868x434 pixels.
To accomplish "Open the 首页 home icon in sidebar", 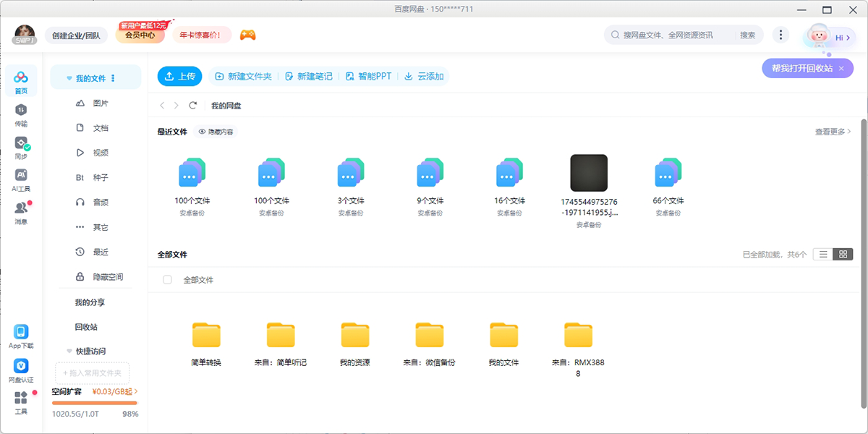I will [21, 82].
